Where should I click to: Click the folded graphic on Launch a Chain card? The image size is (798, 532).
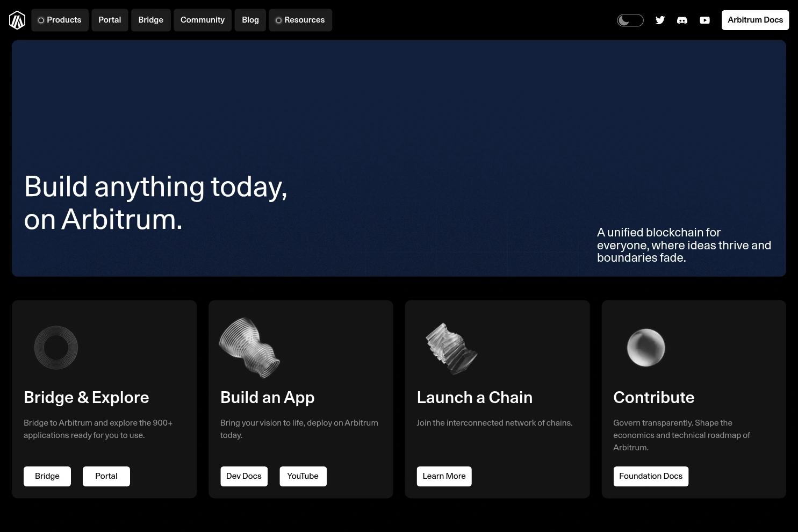tap(451, 348)
